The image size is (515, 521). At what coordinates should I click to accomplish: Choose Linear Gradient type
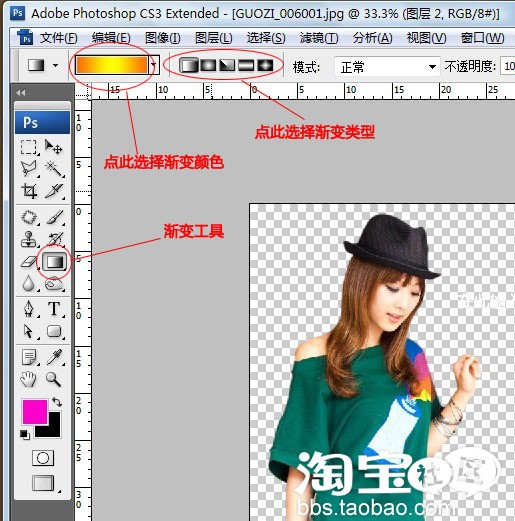coord(189,65)
